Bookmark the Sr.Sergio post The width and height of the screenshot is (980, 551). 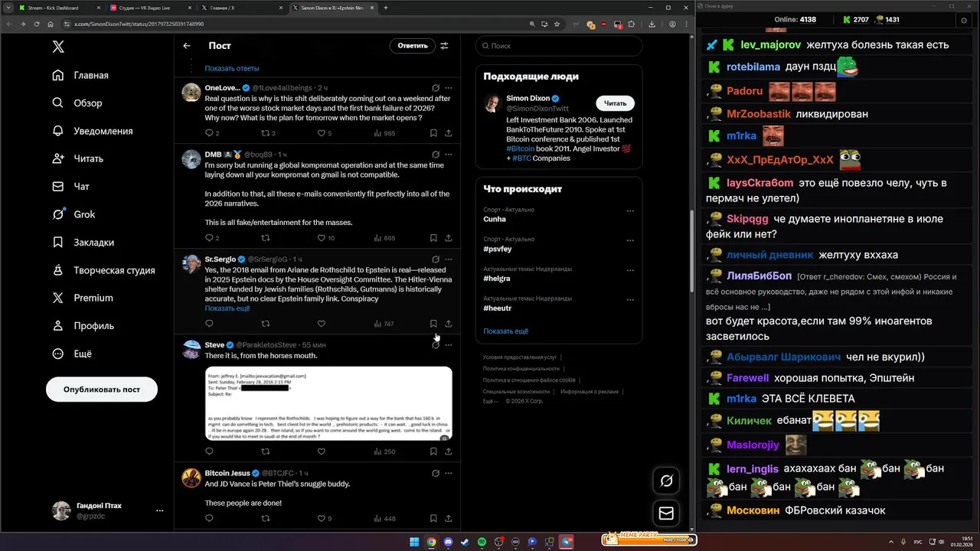433,324
